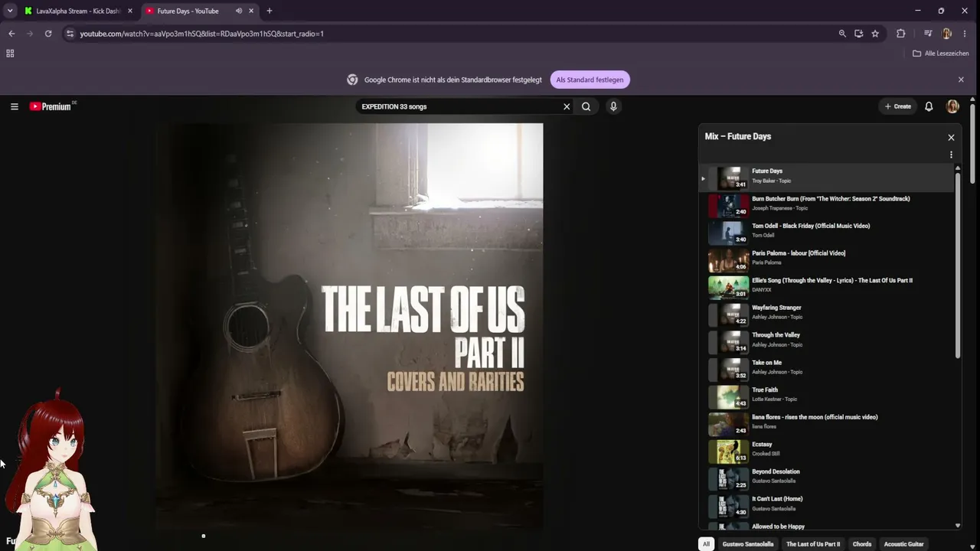980x551 pixels.
Task: Click the address bar URL
Action: [x=201, y=34]
